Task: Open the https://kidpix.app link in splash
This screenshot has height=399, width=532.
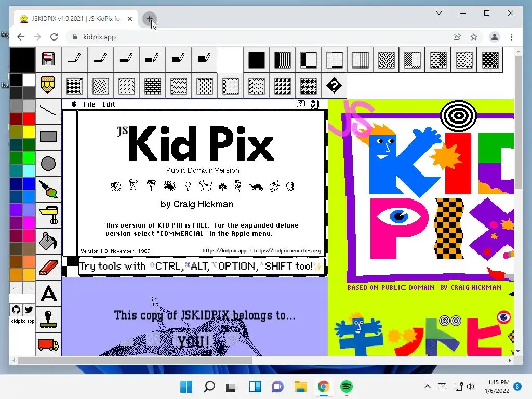Action: [x=224, y=251]
